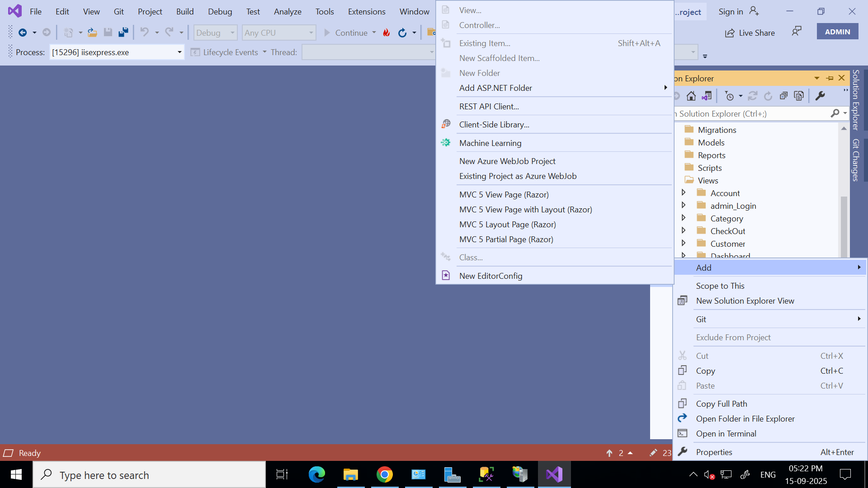The width and height of the screenshot is (868, 488).
Task: Click the Save All toolbar icon
Action: (x=123, y=33)
